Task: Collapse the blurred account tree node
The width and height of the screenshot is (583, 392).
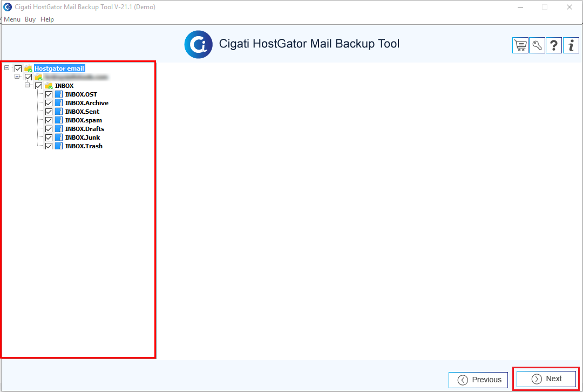Action: pyautogui.click(x=17, y=77)
